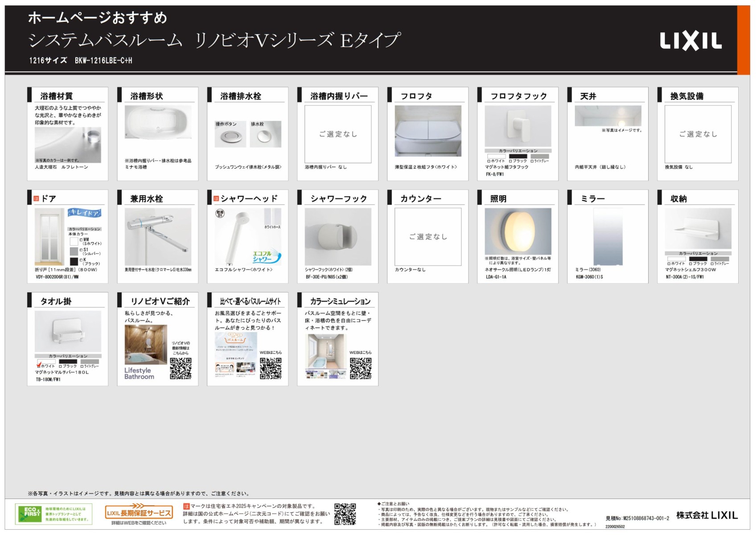This screenshot has width=756, height=535.
Task: Click the LIXIL logo in the header
Action: coord(690,41)
